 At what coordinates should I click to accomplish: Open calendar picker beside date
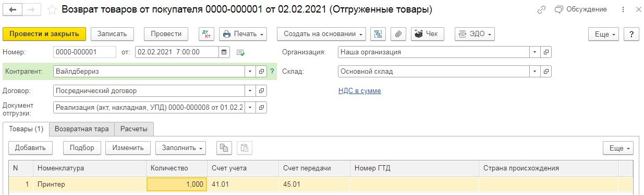[224, 52]
